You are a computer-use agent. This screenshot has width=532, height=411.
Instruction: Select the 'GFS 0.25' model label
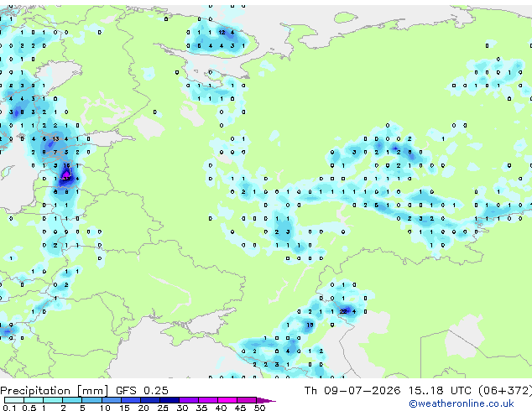point(142,391)
